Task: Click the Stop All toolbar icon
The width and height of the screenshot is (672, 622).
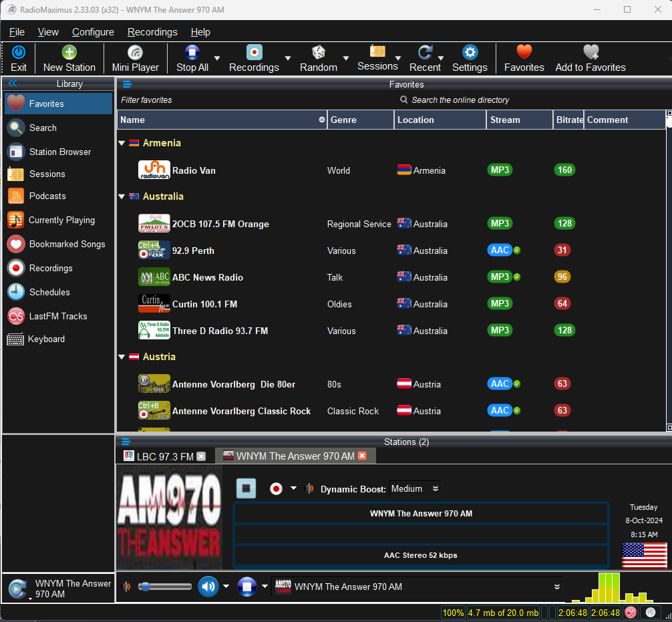Action: click(192, 52)
